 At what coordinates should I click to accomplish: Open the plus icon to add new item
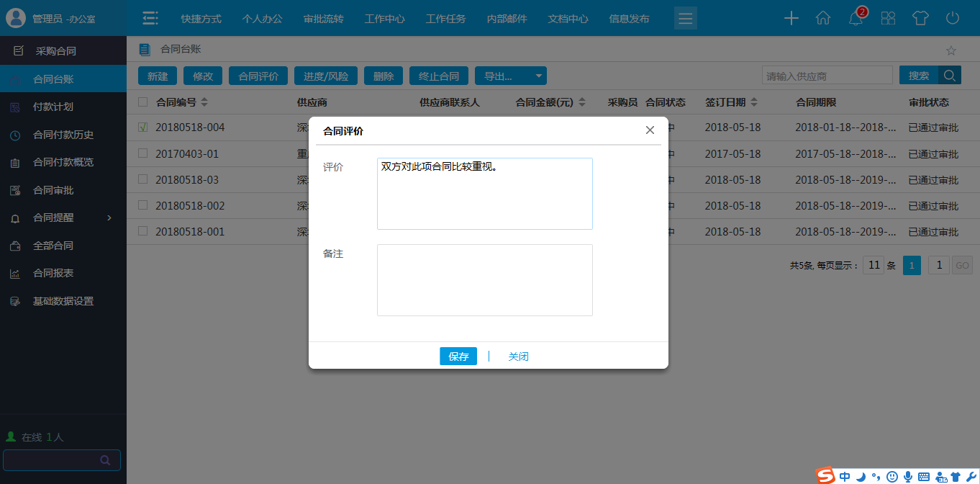click(x=791, y=18)
